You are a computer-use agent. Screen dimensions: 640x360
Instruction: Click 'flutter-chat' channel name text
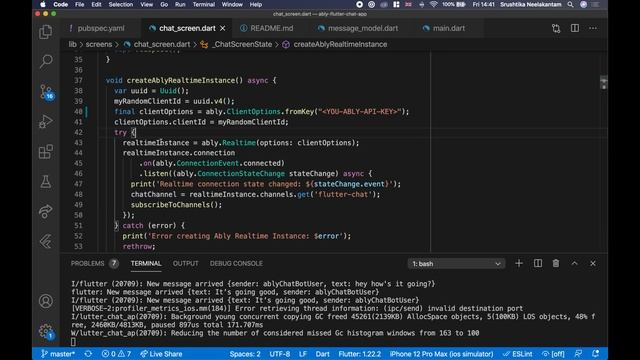[x=342, y=195]
